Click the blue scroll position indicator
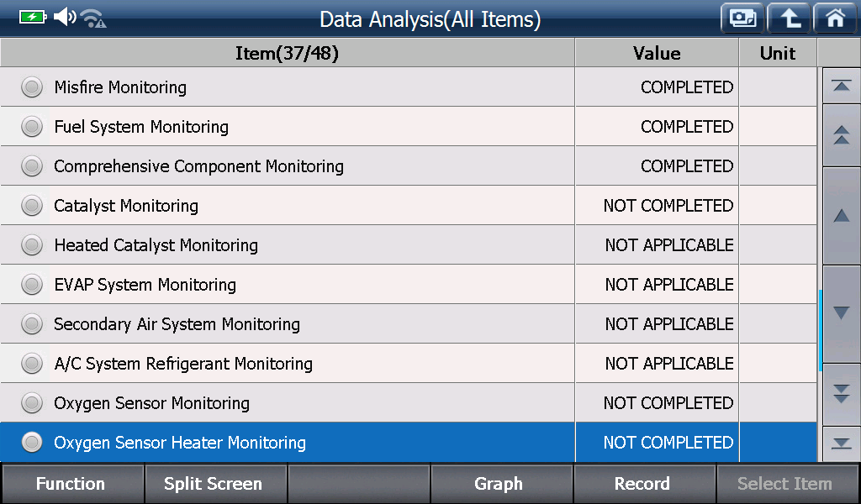This screenshot has width=861, height=504. point(820,330)
